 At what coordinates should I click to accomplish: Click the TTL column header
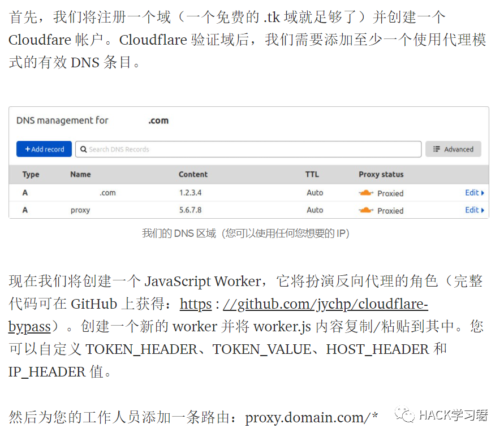pos(312,175)
